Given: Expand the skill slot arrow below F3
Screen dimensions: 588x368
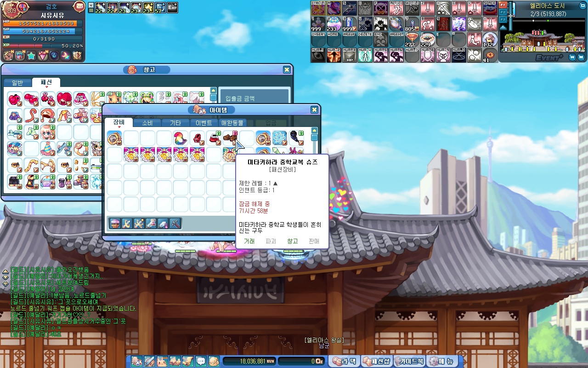Looking at the screenshot, I should [503, 27].
